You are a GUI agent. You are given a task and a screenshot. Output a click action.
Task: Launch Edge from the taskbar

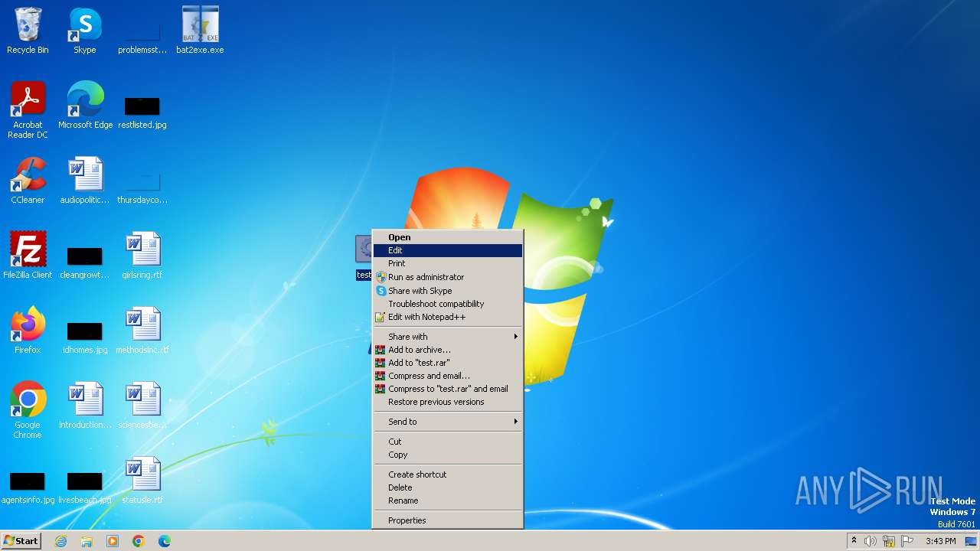pyautogui.click(x=165, y=541)
